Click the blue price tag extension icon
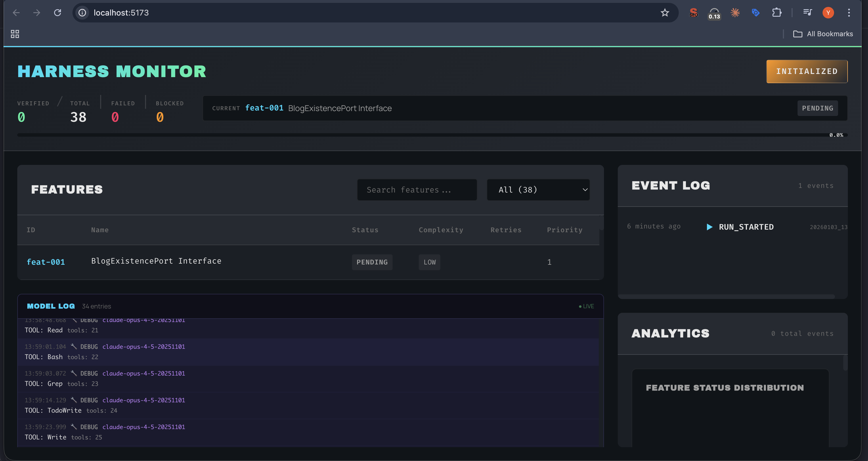 tap(756, 12)
